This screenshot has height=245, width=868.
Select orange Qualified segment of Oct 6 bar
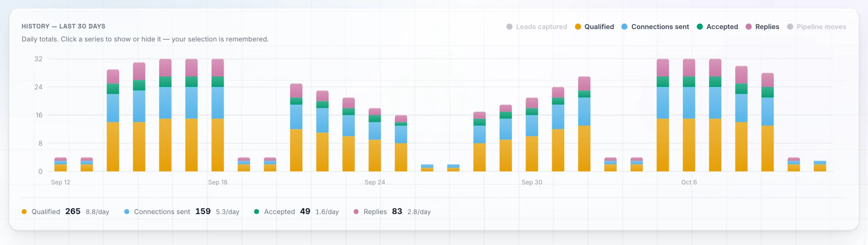click(689, 145)
